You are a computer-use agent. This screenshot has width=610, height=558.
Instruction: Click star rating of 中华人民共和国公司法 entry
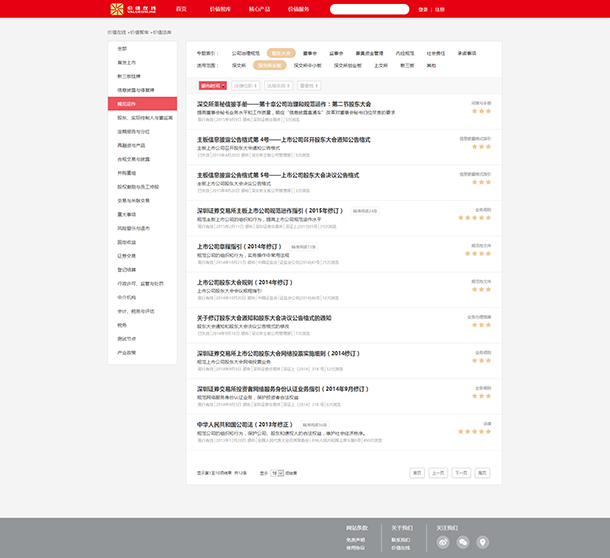click(474, 432)
